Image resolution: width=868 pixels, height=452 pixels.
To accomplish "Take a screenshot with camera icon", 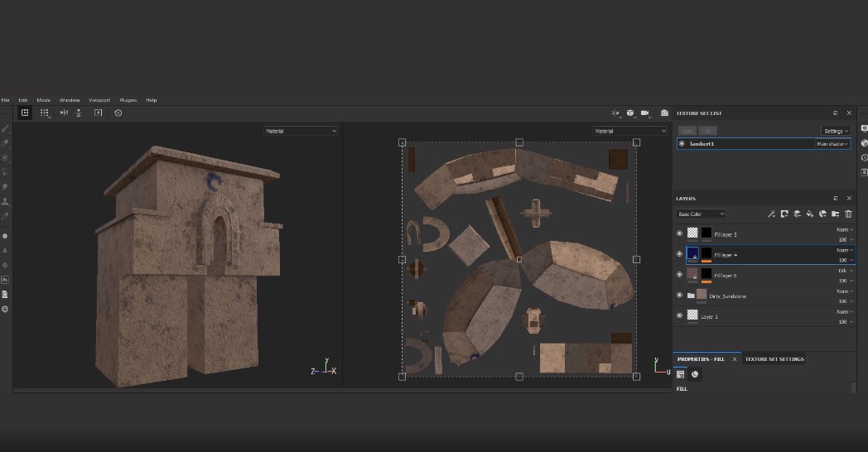I will (663, 113).
